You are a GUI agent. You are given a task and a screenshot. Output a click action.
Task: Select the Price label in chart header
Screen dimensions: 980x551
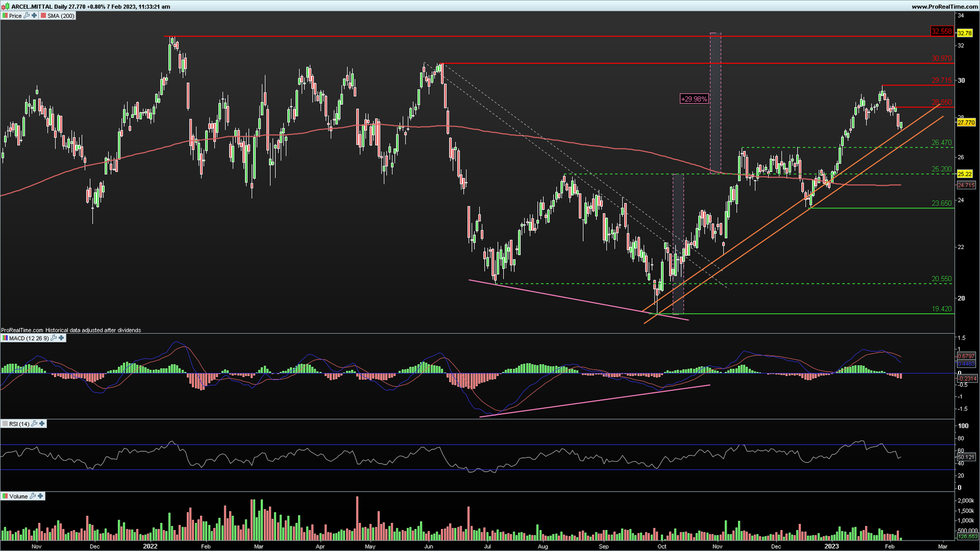pyautogui.click(x=15, y=16)
